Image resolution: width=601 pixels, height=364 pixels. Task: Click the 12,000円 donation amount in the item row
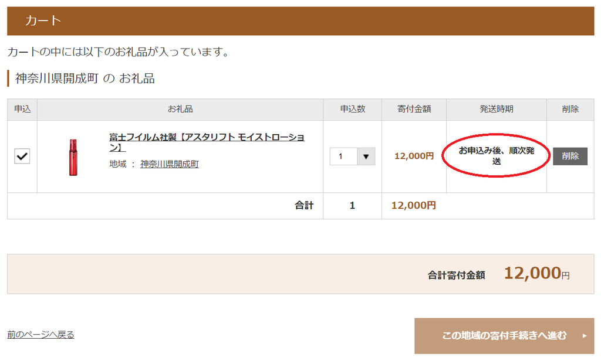click(x=414, y=156)
